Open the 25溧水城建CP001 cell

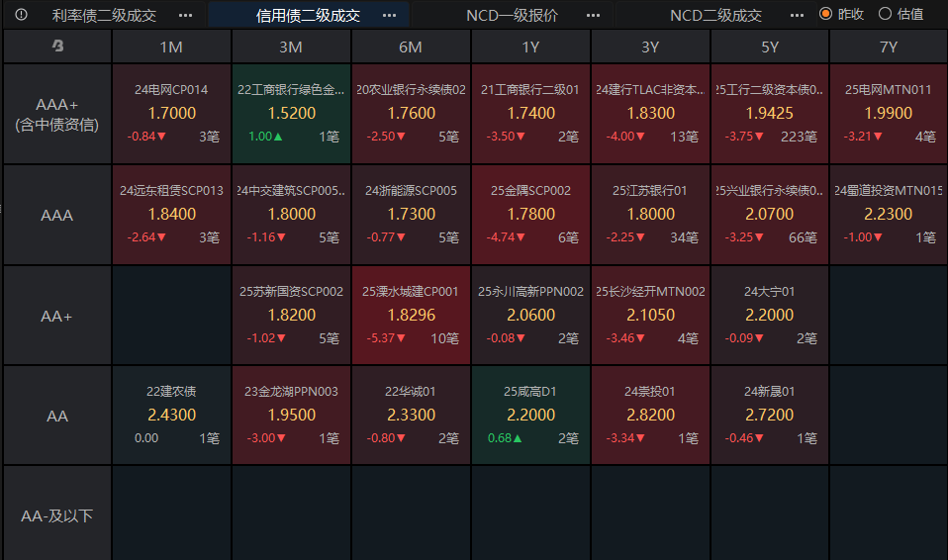click(x=411, y=316)
